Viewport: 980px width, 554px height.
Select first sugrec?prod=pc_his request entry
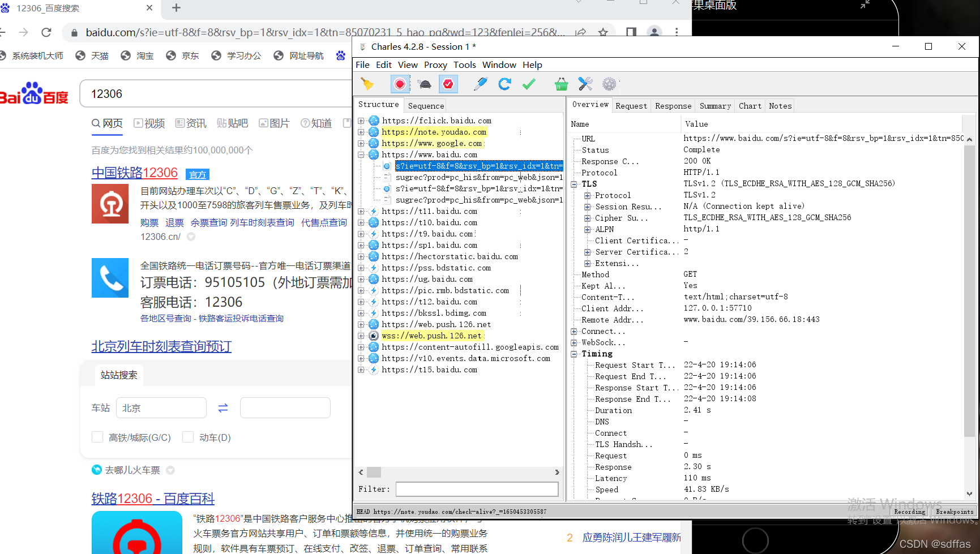pos(479,177)
